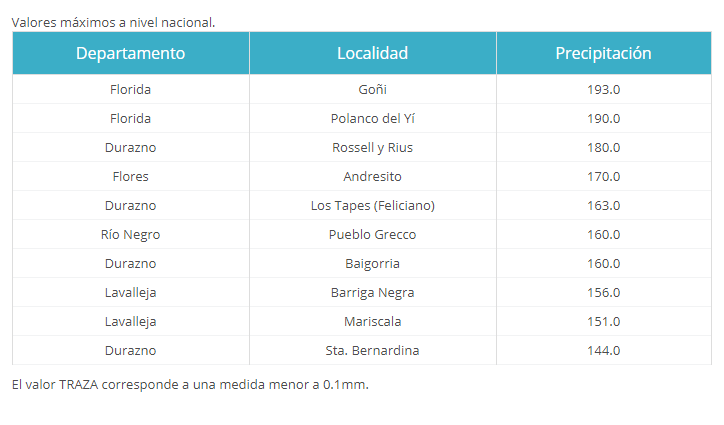Viewport: 724px width, 425px height.
Task: Click the Barriga Negra cell
Action: coord(373,292)
